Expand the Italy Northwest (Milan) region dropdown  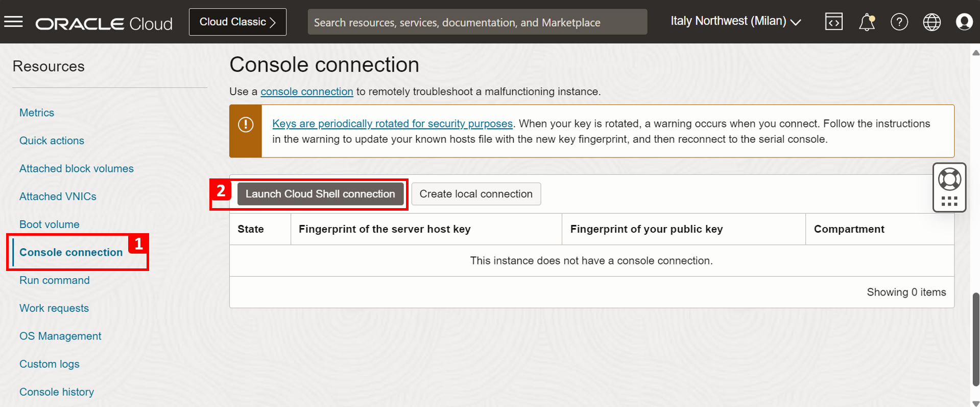736,21
